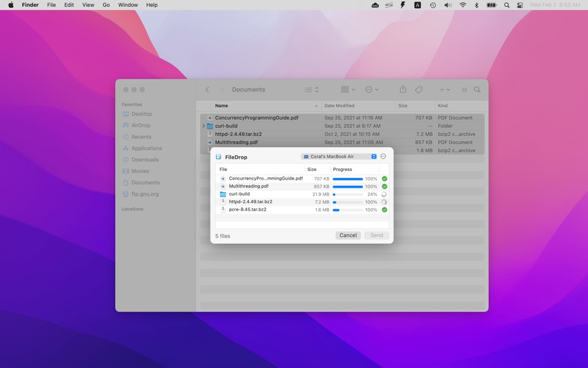588x368 pixels.
Task: Open Documents in the Finder sidebar
Action: (145, 183)
